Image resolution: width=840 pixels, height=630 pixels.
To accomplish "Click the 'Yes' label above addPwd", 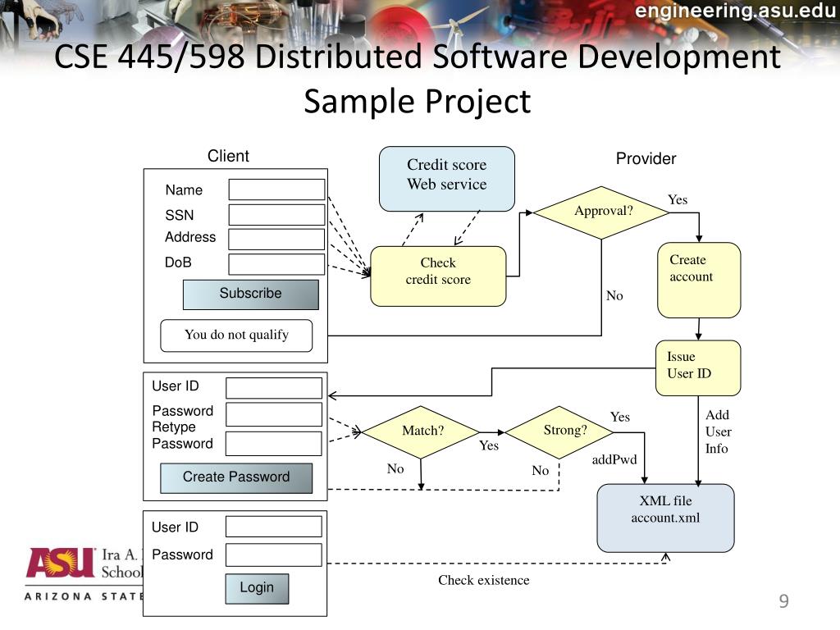I will point(620,417).
